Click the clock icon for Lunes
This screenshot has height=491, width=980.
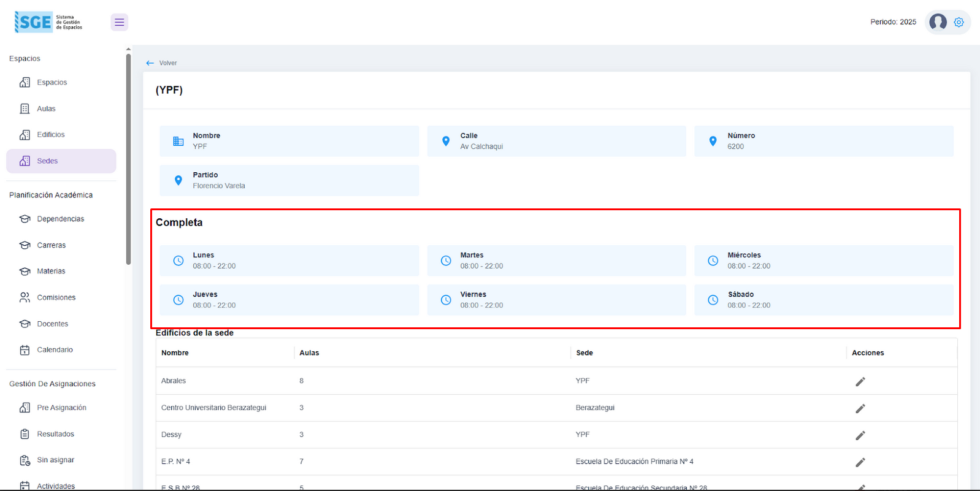pos(178,261)
